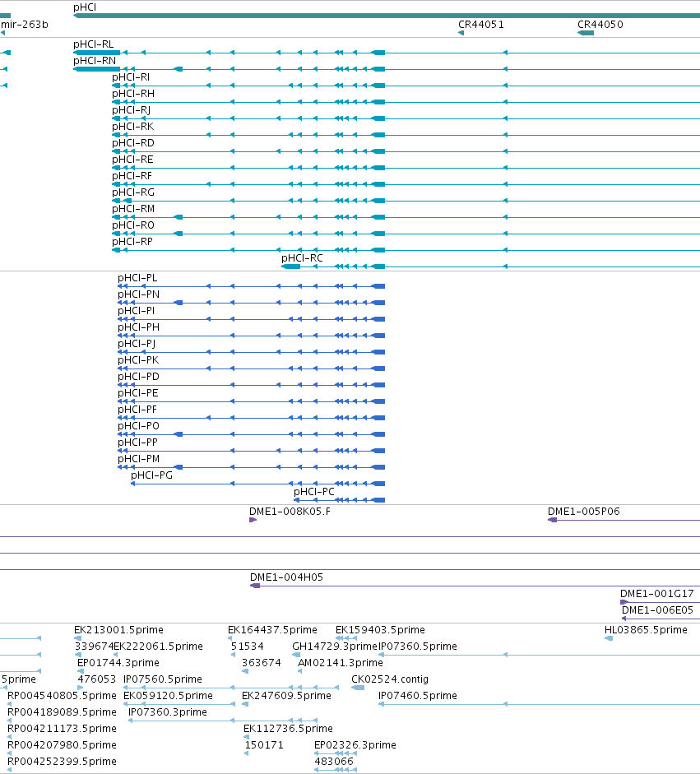Select transcript pHCl-RG label
This screenshot has height=774, width=700.
[133, 192]
